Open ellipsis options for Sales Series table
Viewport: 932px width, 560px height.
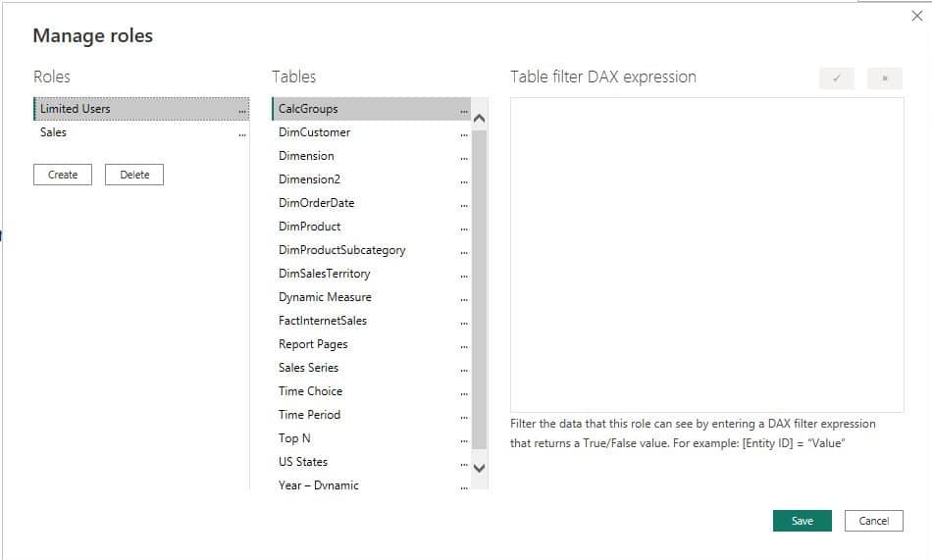coord(464,370)
